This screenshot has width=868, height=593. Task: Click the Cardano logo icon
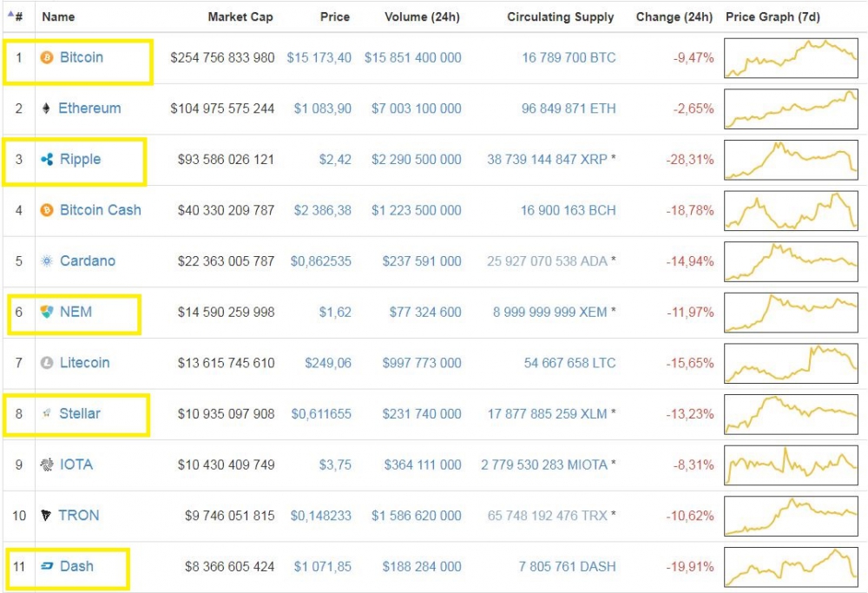47,260
